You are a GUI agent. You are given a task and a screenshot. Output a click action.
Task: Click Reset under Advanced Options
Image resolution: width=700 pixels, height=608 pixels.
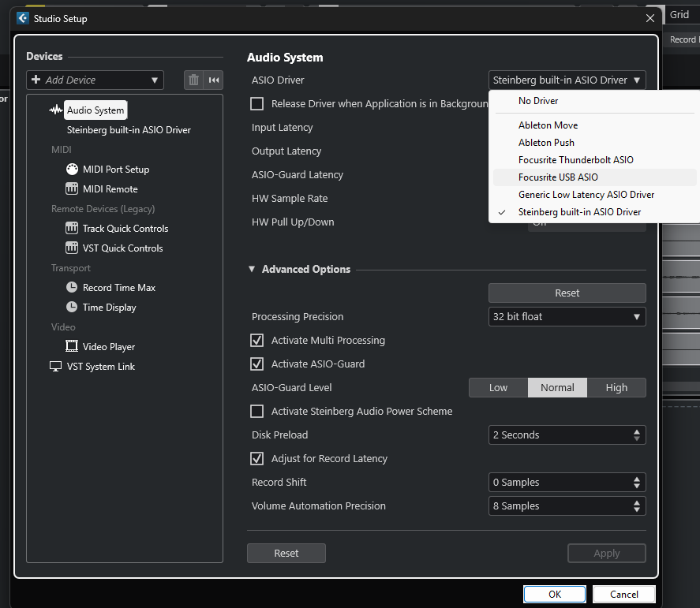[x=567, y=293]
